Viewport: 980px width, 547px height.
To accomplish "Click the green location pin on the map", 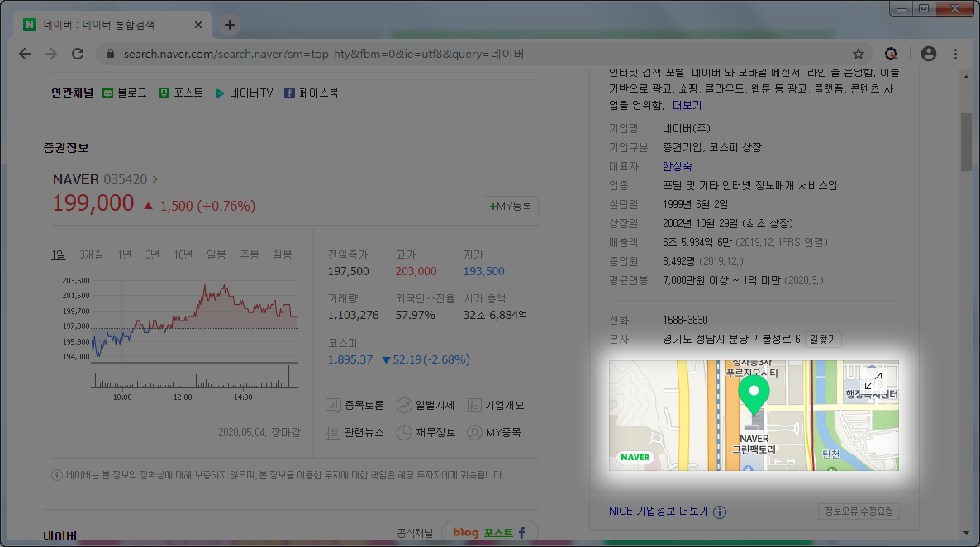I will coord(754,394).
